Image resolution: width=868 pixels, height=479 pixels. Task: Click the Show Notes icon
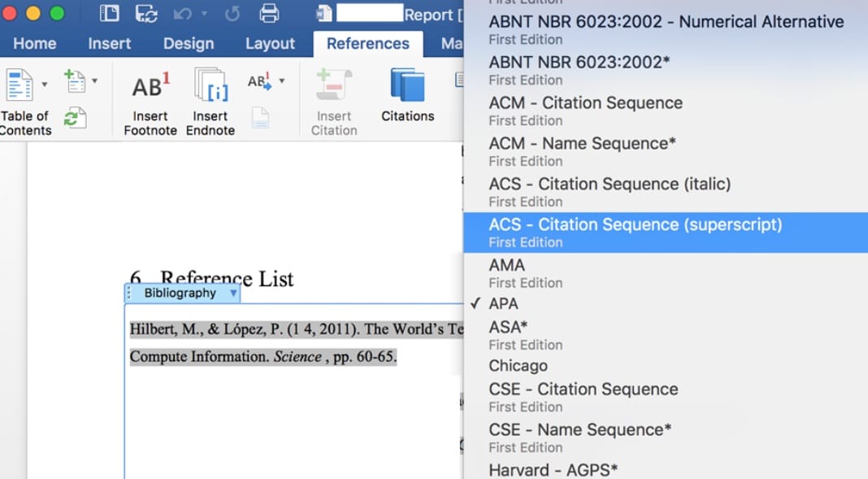[259, 117]
